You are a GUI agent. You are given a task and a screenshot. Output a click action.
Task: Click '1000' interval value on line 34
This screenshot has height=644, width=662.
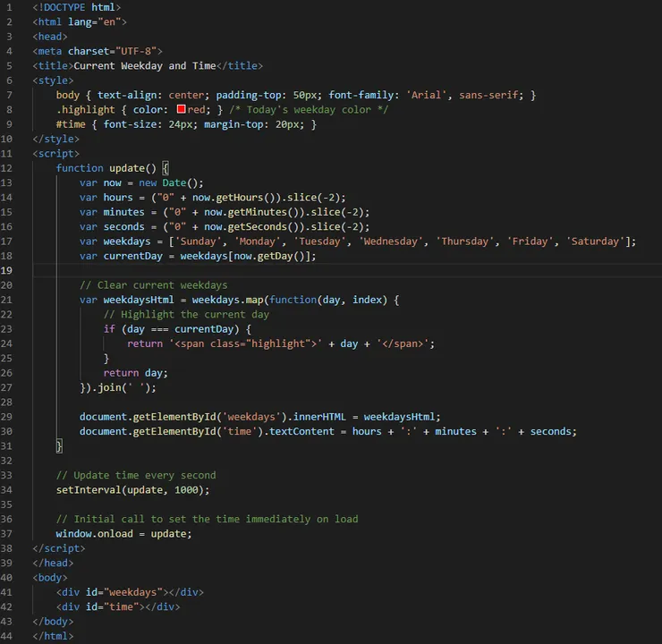186,490
